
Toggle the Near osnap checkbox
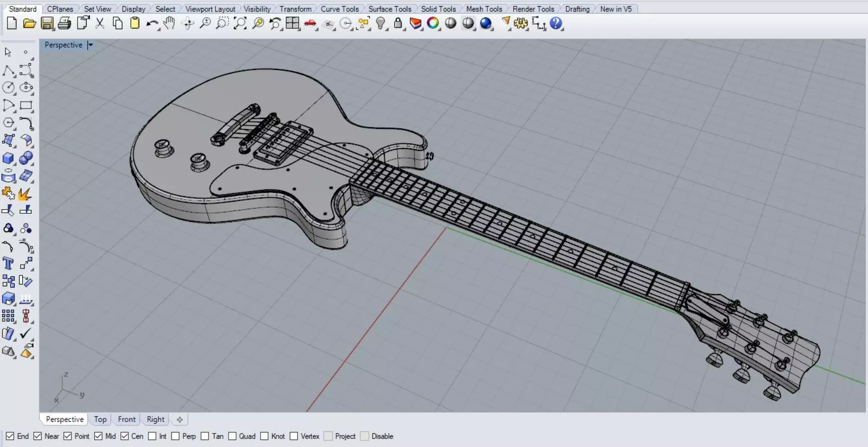(x=38, y=436)
